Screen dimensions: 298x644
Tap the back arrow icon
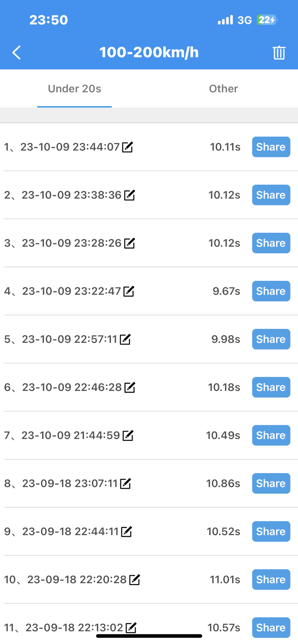tap(16, 53)
